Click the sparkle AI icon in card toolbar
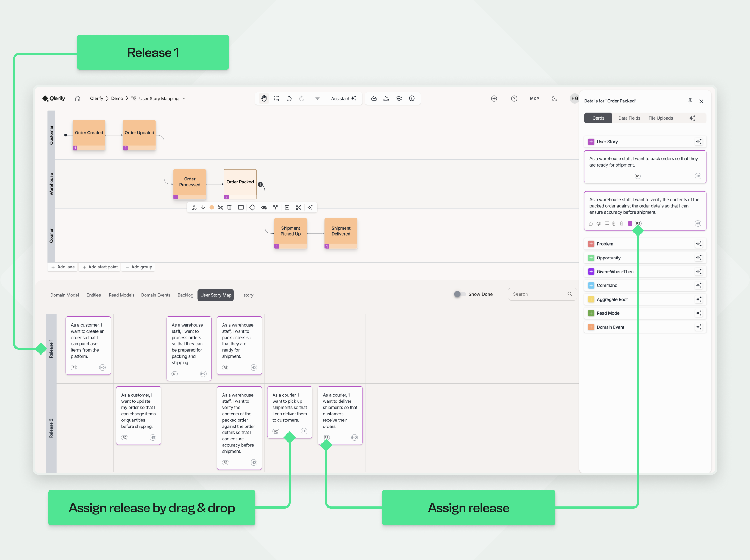 coord(310,208)
